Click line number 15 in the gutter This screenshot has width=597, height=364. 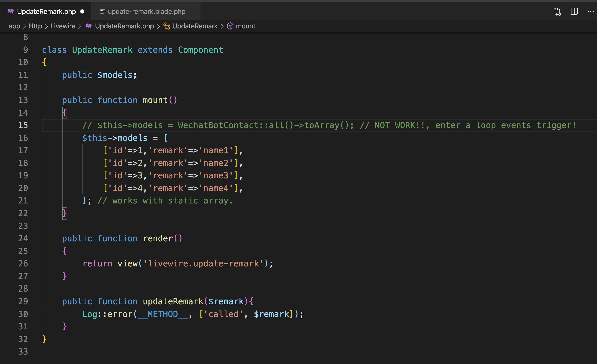point(23,125)
